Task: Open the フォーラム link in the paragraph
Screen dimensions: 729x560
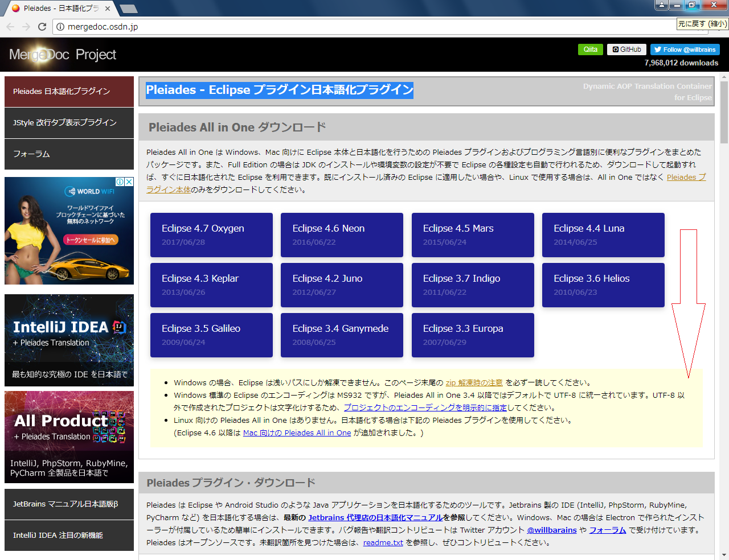Action: click(x=607, y=530)
